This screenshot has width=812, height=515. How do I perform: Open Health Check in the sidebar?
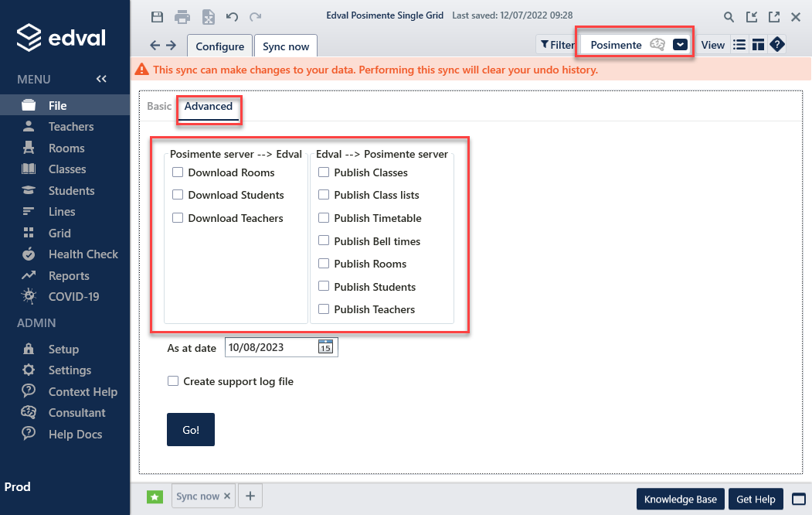(65, 254)
